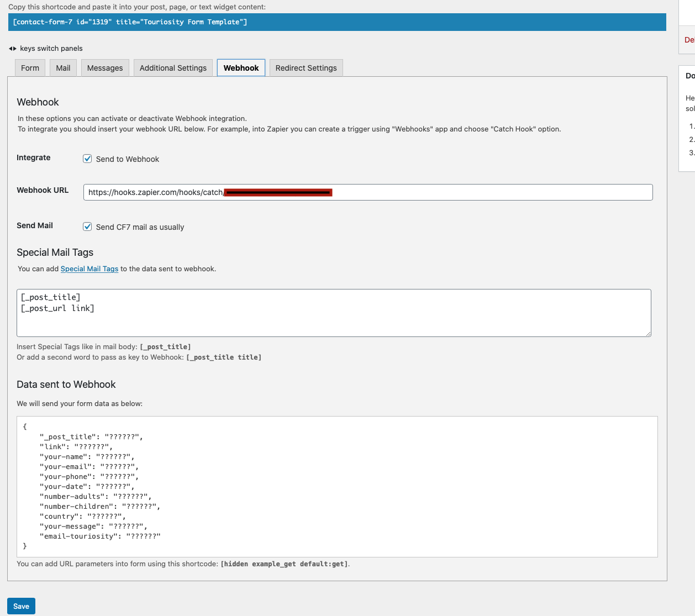Click the "your-phone" line in JSON
This screenshot has height=616, width=695.
click(x=89, y=477)
